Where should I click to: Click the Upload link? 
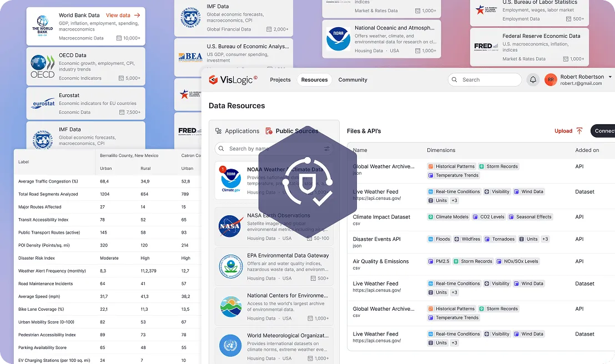pos(568,131)
